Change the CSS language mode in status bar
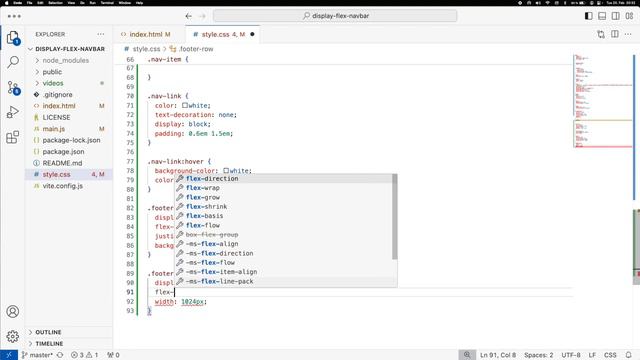The image size is (640, 360). click(x=610, y=355)
